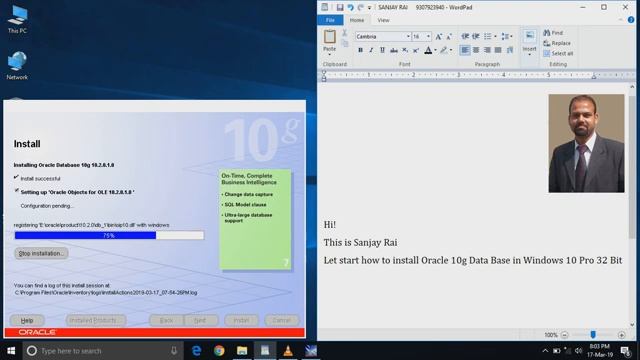Click the Stop installation button
The height and width of the screenshot is (360, 640).
(41, 253)
